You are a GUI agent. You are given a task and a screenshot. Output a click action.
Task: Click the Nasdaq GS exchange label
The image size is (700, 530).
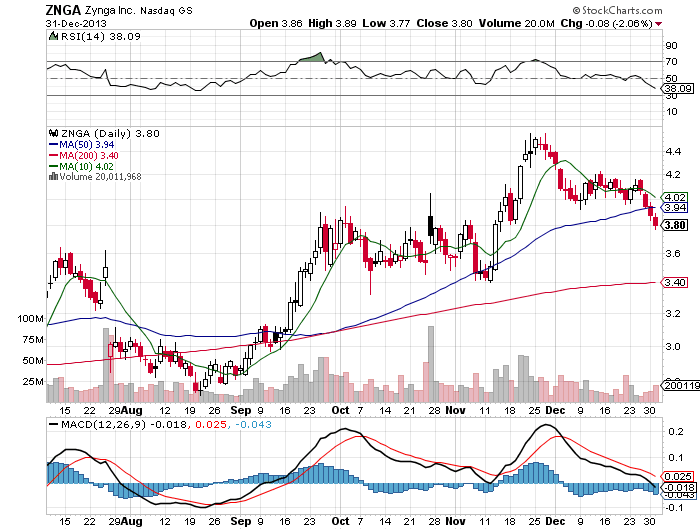coord(167,11)
